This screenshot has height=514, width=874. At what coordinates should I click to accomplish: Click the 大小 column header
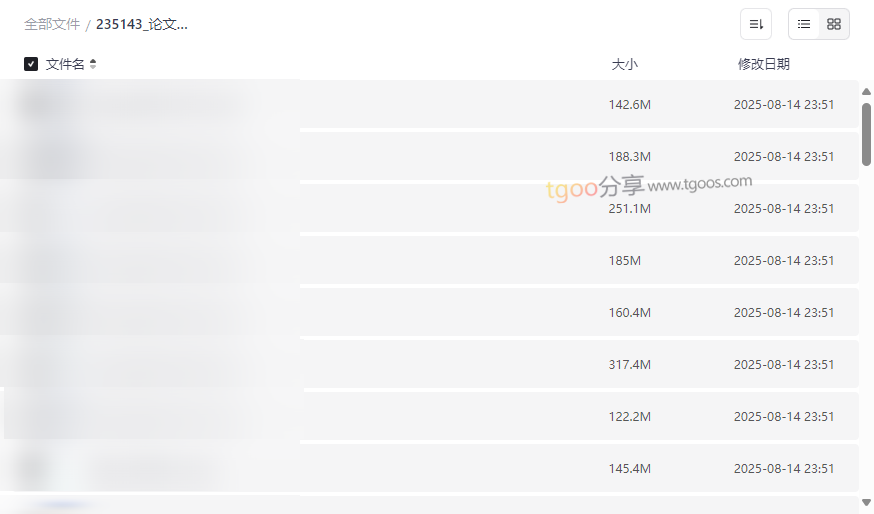point(624,64)
